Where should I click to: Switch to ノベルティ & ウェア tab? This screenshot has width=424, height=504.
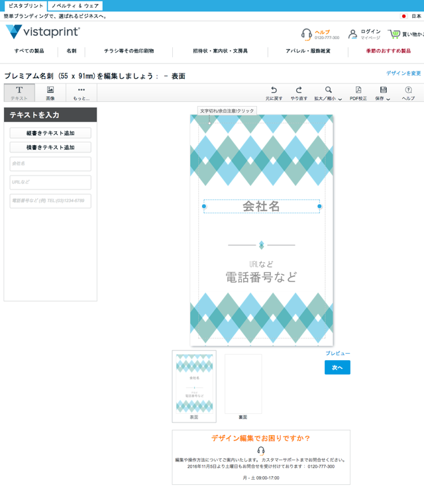pyautogui.click(x=76, y=6)
